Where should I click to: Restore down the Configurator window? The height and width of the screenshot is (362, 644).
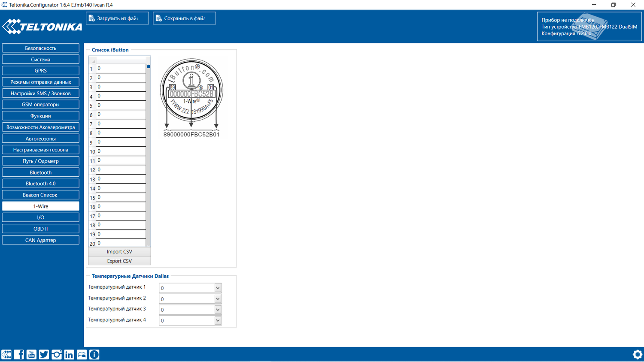[x=614, y=5]
